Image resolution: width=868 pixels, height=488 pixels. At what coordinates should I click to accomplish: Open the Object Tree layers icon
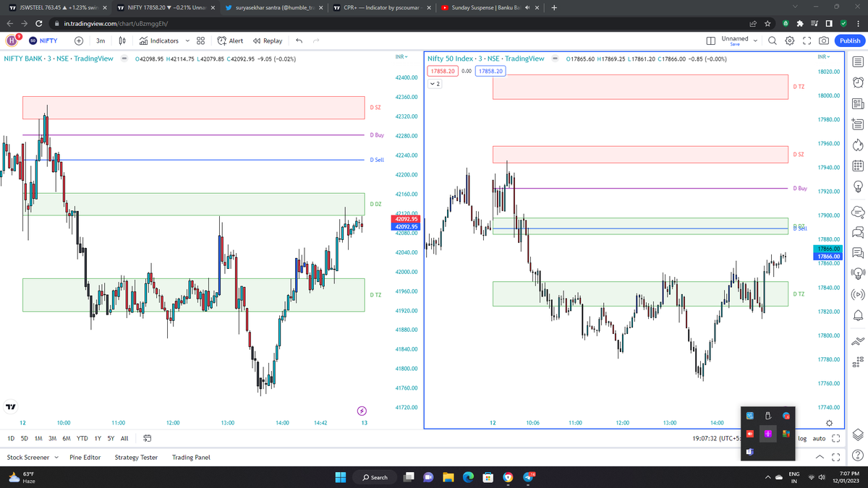(x=858, y=434)
